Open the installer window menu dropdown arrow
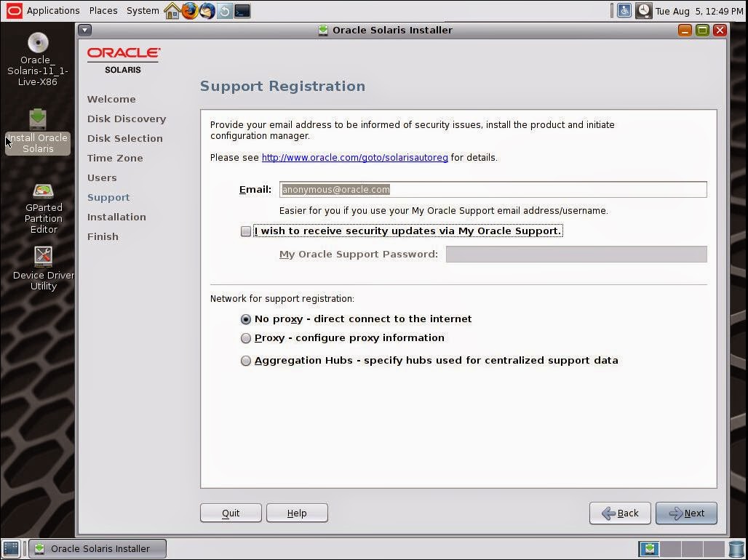 coord(85,30)
